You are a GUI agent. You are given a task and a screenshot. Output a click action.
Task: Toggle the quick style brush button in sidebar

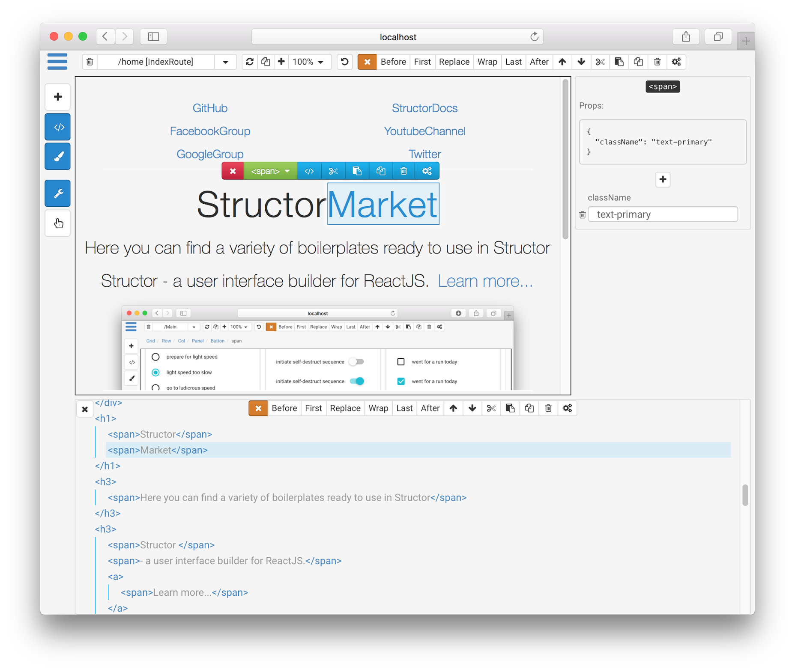point(58,157)
